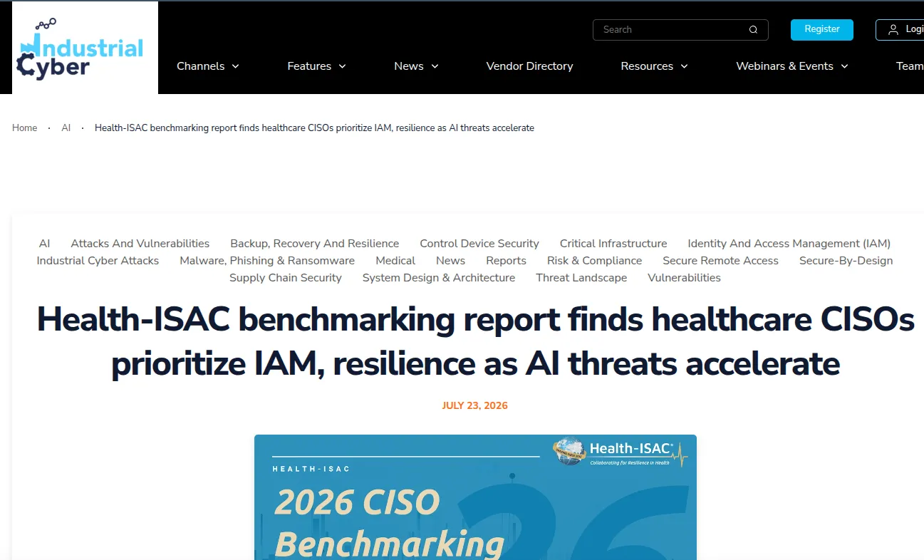Open the Vulnerabilities category tag
Image resolution: width=924 pixels, height=560 pixels.
click(x=684, y=278)
